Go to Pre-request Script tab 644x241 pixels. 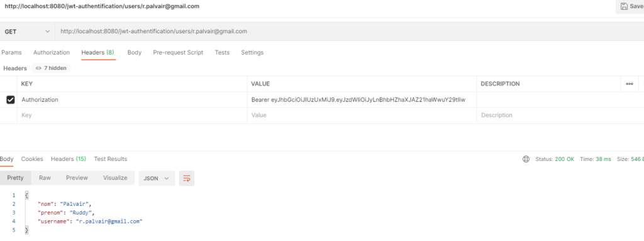pyautogui.click(x=178, y=53)
